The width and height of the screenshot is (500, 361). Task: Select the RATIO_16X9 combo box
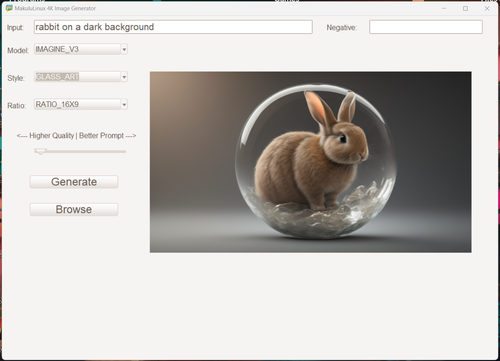tap(81, 105)
